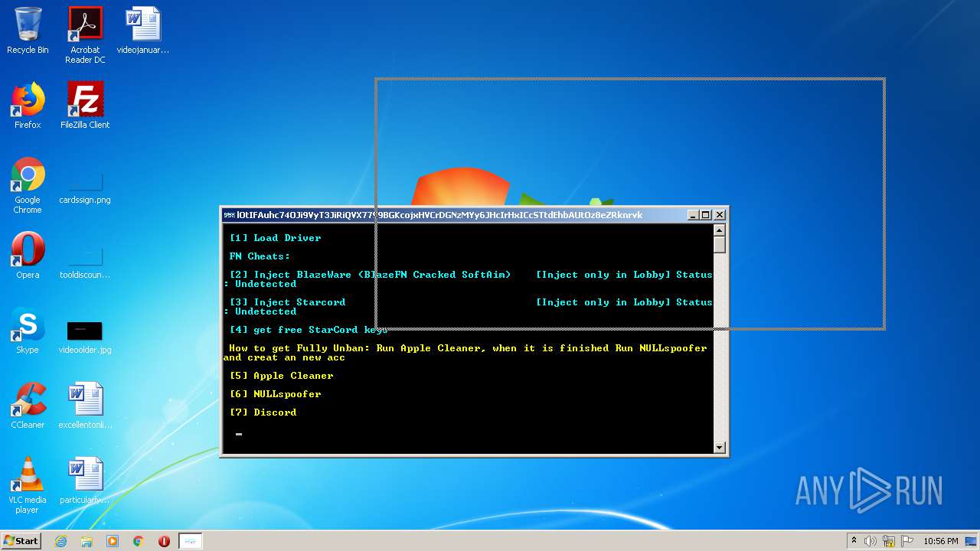Screen dimensions: 980x551
Task: Open Firefox from the desktop
Action: (x=28, y=106)
